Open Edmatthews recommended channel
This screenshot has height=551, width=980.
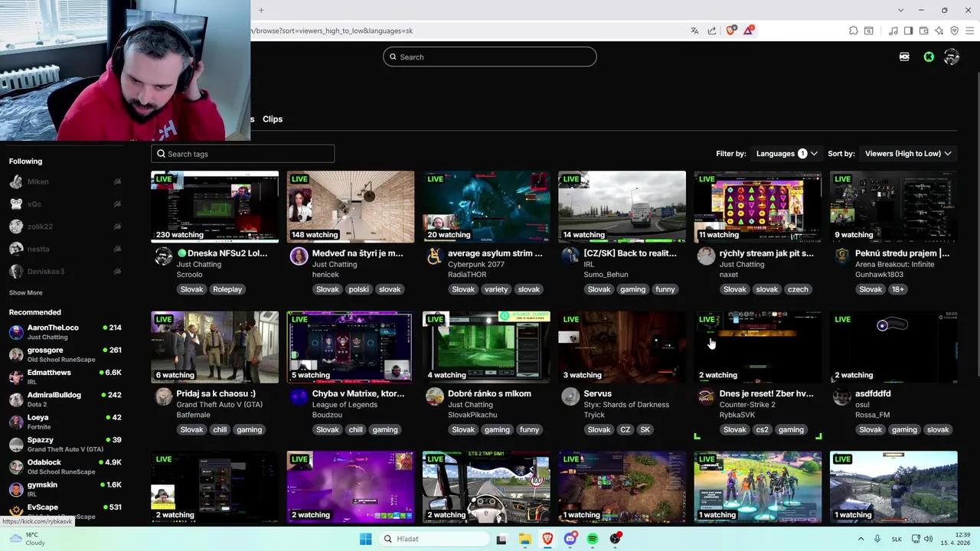click(66, 377)
